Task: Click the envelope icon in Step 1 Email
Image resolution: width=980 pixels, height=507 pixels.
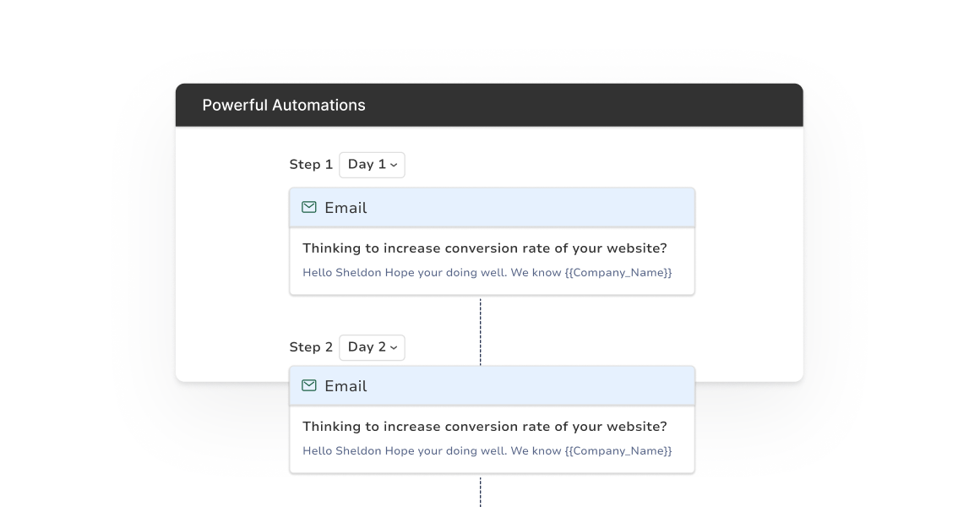Action: point(308,207)
